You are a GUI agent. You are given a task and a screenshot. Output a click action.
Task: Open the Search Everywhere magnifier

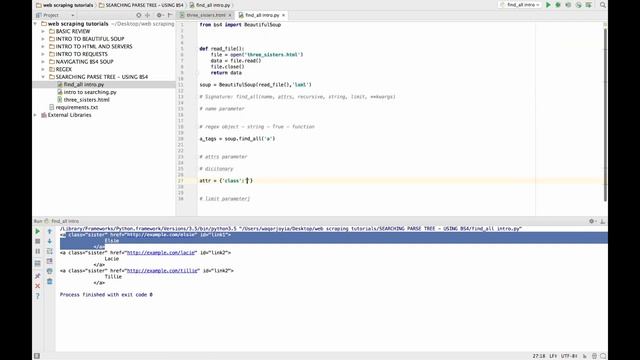603,5
